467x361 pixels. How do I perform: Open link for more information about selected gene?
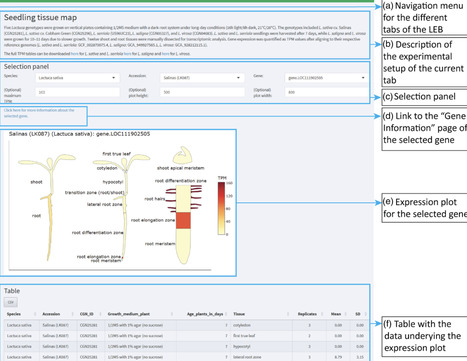point(39,113)
